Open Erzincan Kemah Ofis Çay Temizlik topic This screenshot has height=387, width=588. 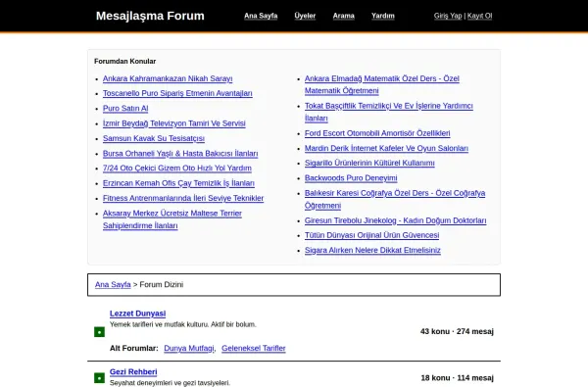pos(178,183)
